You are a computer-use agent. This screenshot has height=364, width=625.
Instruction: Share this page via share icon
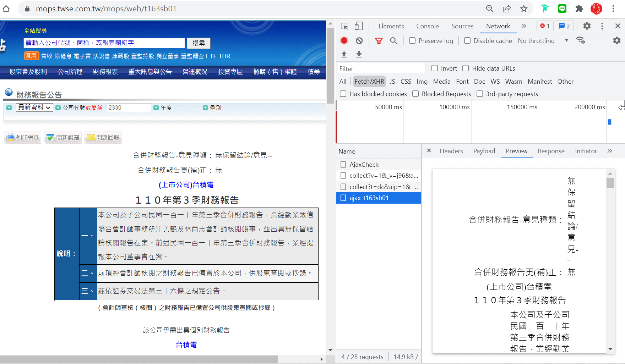pos(507,9)
